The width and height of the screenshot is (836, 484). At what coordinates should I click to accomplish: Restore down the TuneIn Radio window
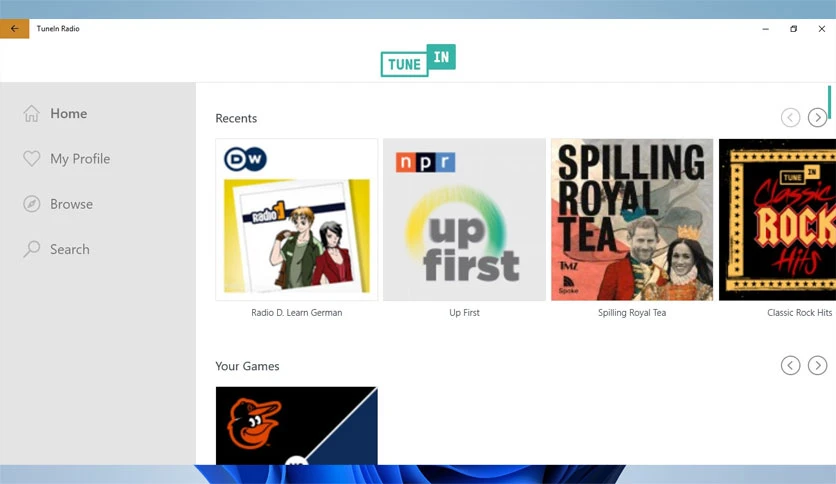click(x=793, y=29)
